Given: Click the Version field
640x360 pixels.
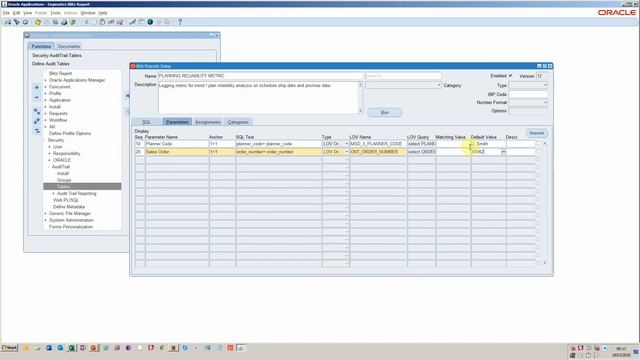Looking at the screenshot, I should 542,76.
